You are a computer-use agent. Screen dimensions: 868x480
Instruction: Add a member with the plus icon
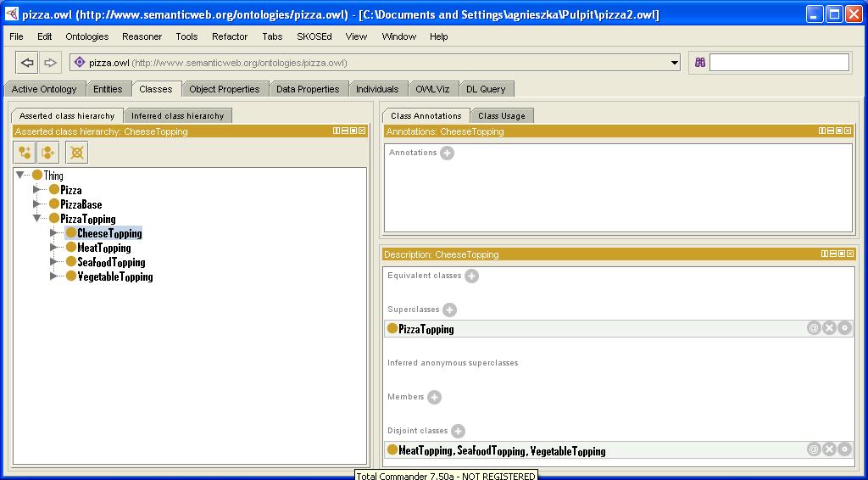[x=434, y=397]
